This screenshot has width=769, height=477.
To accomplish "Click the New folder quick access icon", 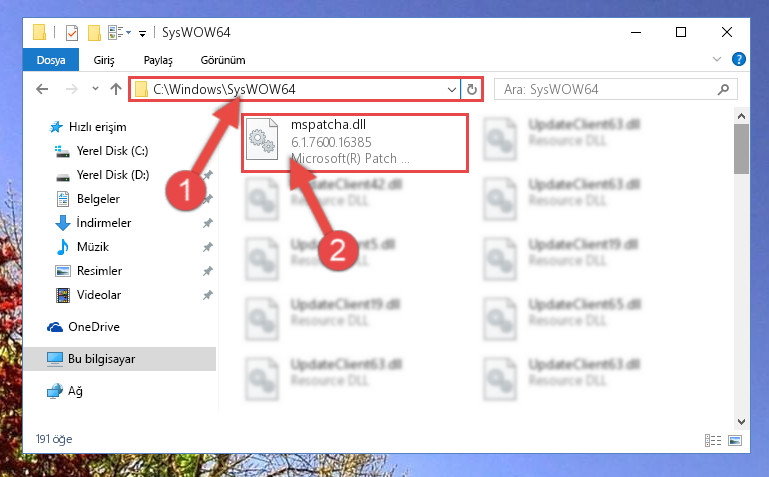I will (94, 32).
